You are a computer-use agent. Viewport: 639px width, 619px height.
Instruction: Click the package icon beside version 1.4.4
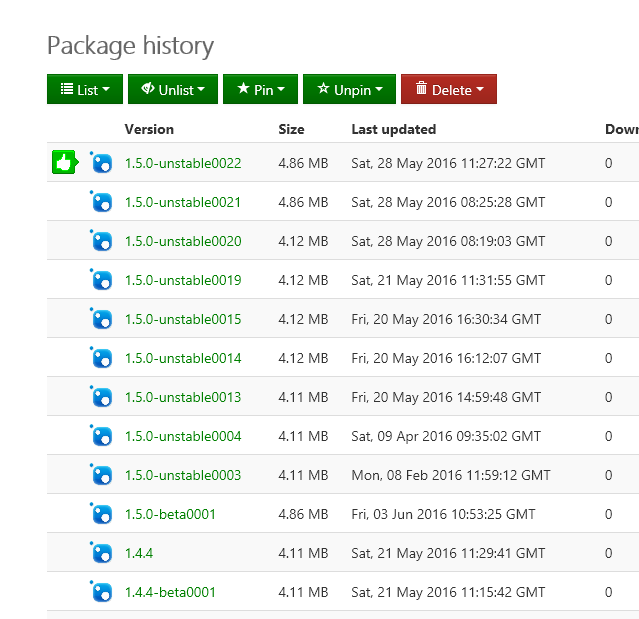pyautogui.click(x=101, y=553)
